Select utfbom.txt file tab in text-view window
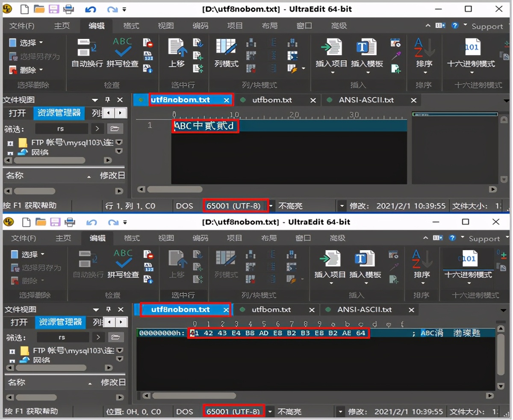Image resolution: width=513 pixels, height=420 pixels. click(x=272, y=100)
